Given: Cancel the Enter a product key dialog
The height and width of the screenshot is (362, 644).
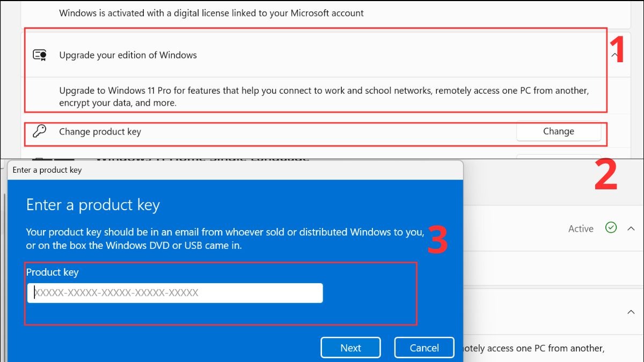Looking at the screenshot, I should (x=424, y=348).
